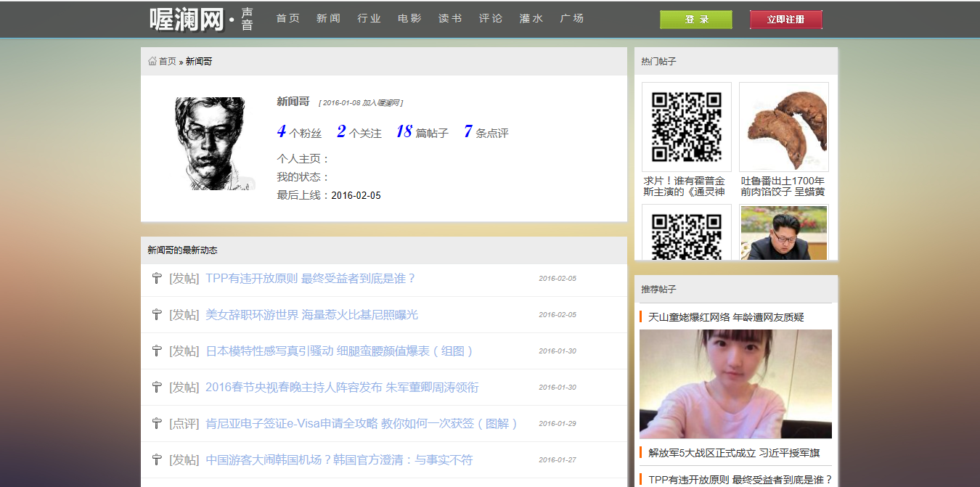Image resolution: width=980 pixels, height=487 pixels.
Task: Open post TPP有违开放原则 最终受益者到底是谁 in activity list
Action: coord(311,279)
